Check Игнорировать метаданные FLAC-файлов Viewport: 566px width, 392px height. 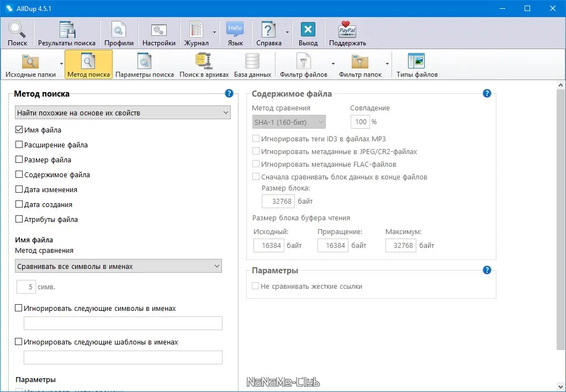pyautogui.click(x=256, y=164)
